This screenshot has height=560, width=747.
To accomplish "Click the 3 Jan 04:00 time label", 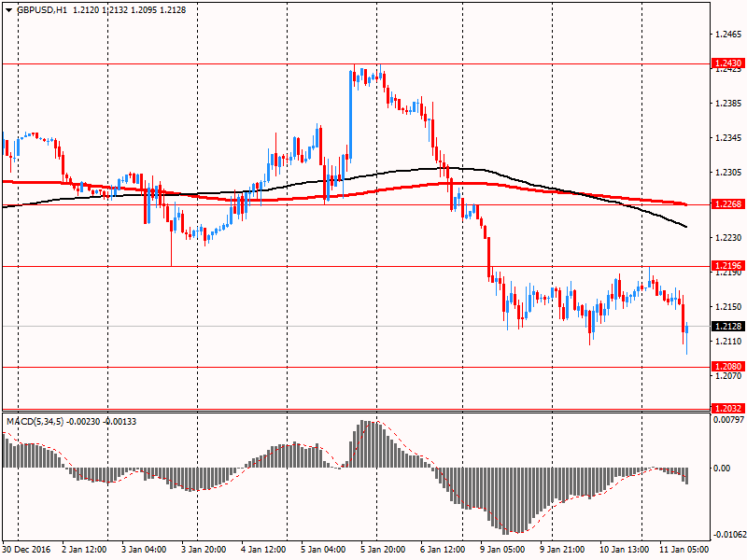I will pos(145,550).
